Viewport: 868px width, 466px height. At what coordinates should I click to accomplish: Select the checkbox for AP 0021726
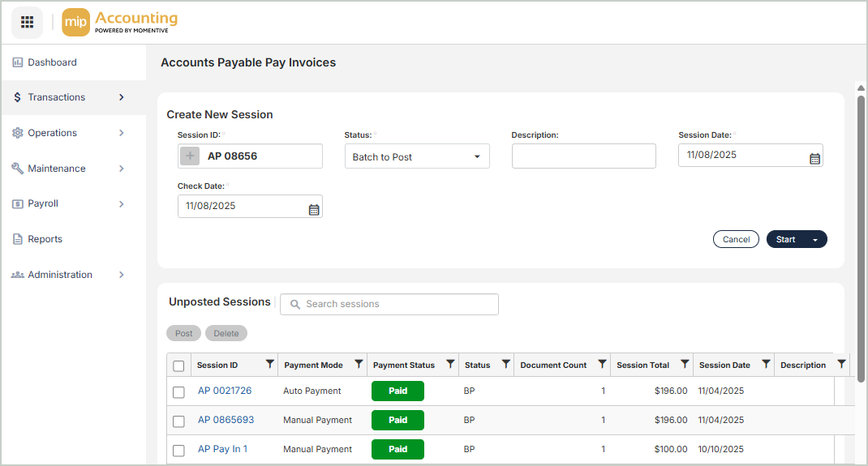point(178,392)
